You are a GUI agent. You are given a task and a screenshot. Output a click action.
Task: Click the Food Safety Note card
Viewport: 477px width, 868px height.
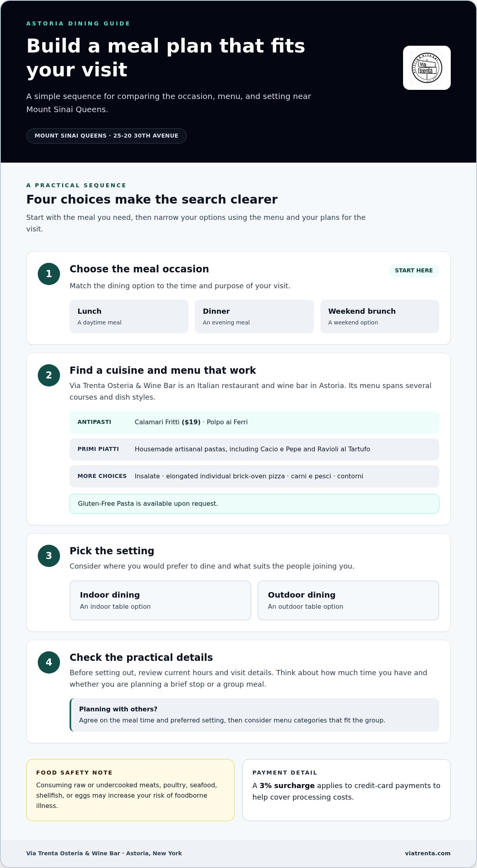pyautogui.click(x=130, y=790)
